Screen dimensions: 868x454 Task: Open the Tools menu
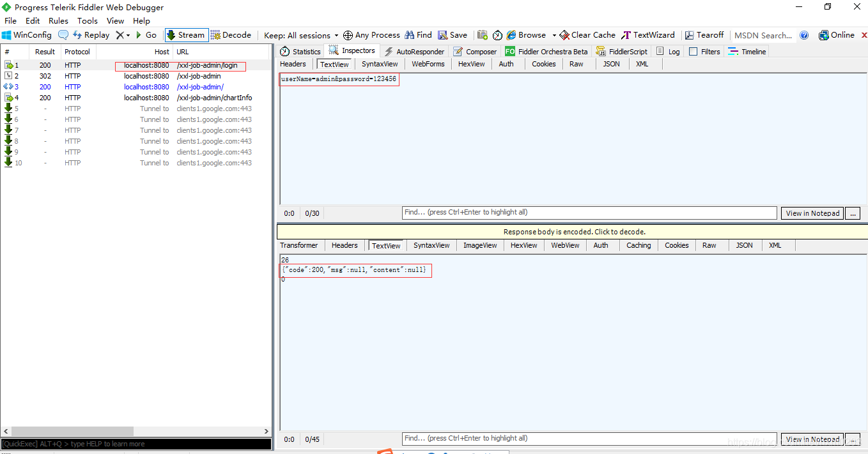tap(88, 20)
